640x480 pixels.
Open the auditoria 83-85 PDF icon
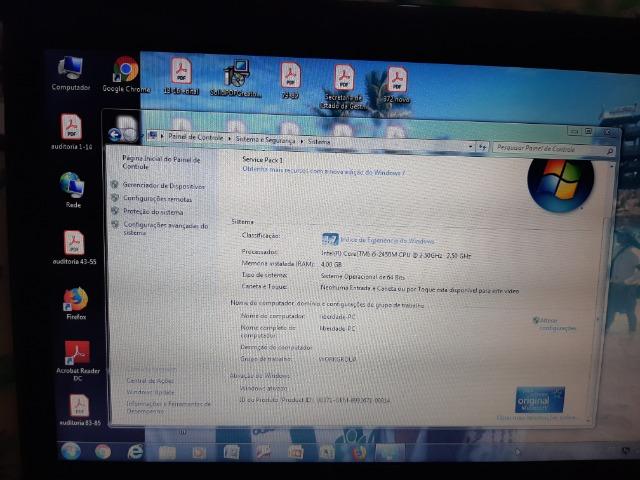pyautogui.click(x=80, y=410)
